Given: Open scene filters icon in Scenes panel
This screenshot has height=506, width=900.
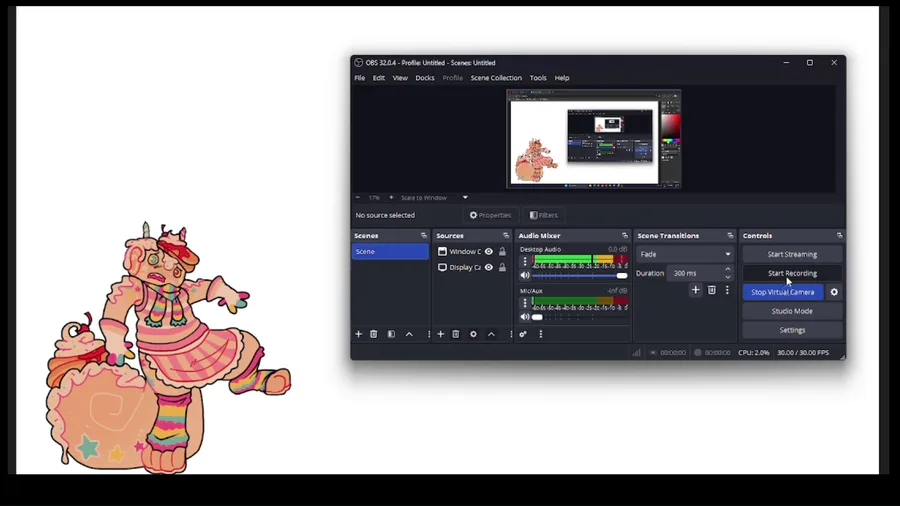Looking at the screenshot, I should (x=391, y=334).
